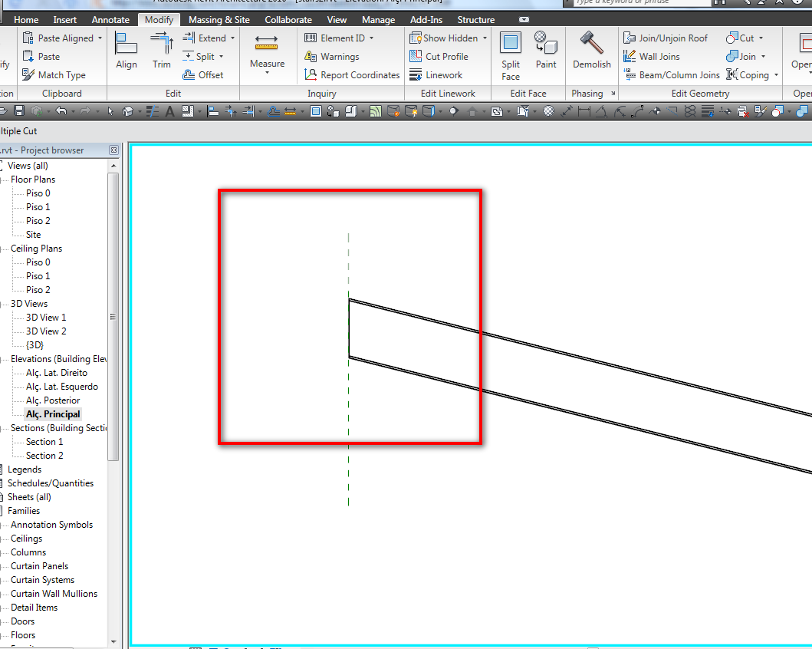Screen dimensions: 812x649
Task: Select the Trim tool
Action: pos(162,50)
